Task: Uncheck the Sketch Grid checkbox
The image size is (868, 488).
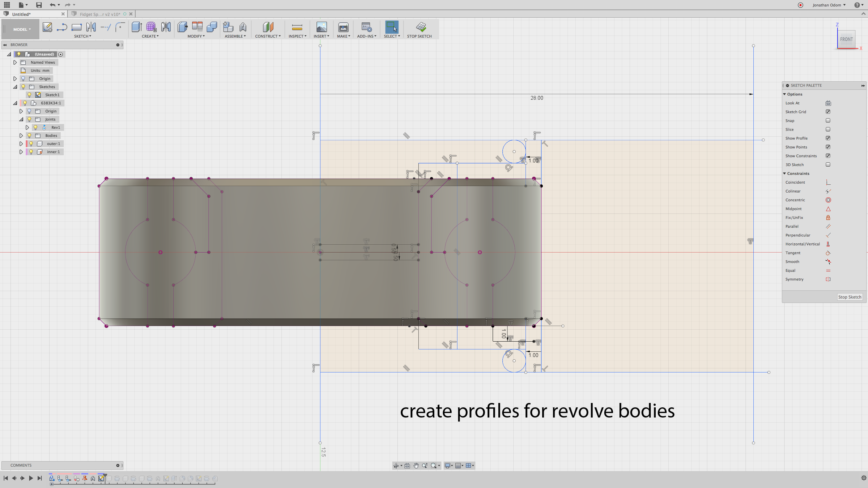Action: pyautogui.click(x=828, y=112)
